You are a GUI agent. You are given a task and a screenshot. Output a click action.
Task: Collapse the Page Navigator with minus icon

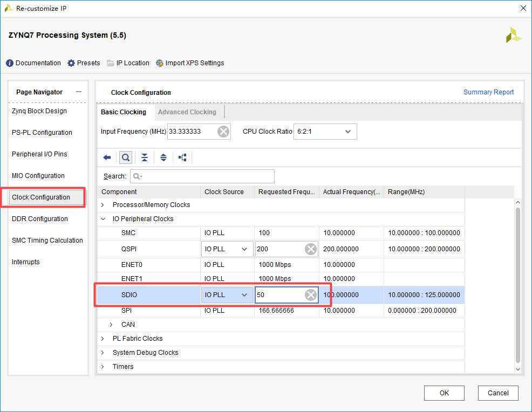point(79,92)
